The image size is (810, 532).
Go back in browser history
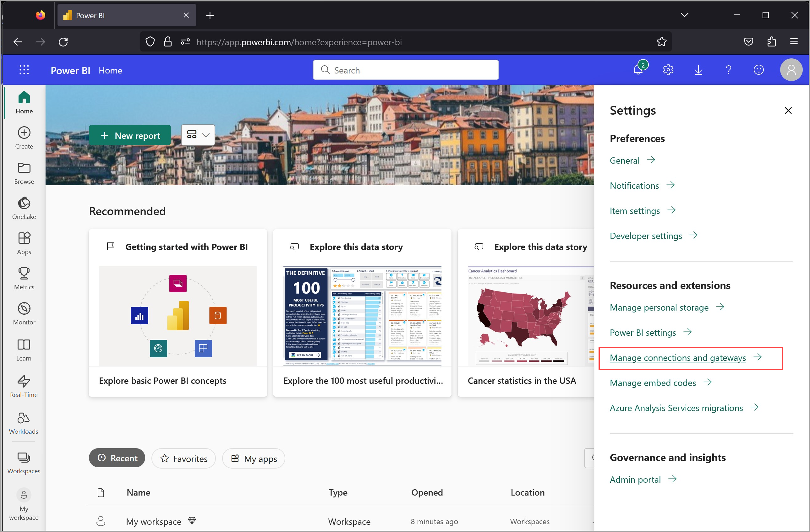tap(18, 42)
